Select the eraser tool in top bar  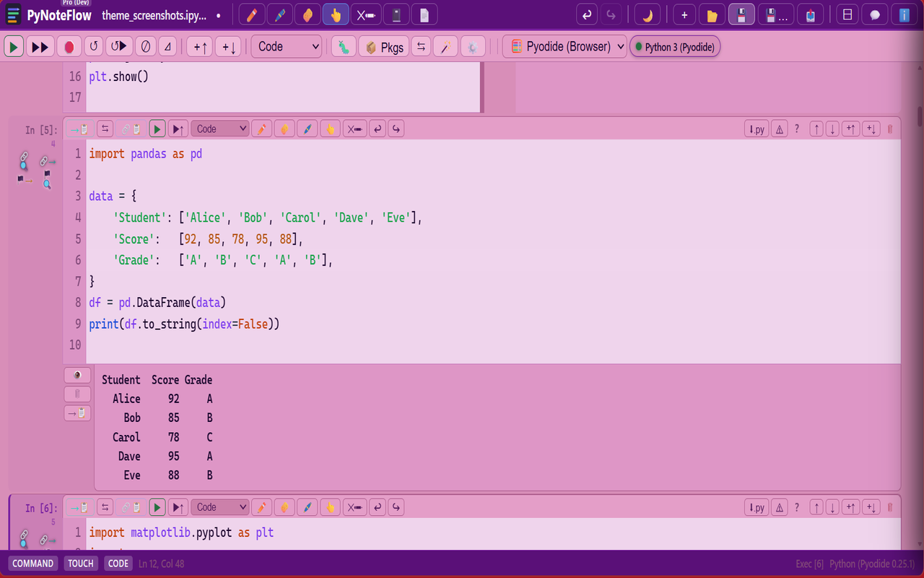[308, 14]
